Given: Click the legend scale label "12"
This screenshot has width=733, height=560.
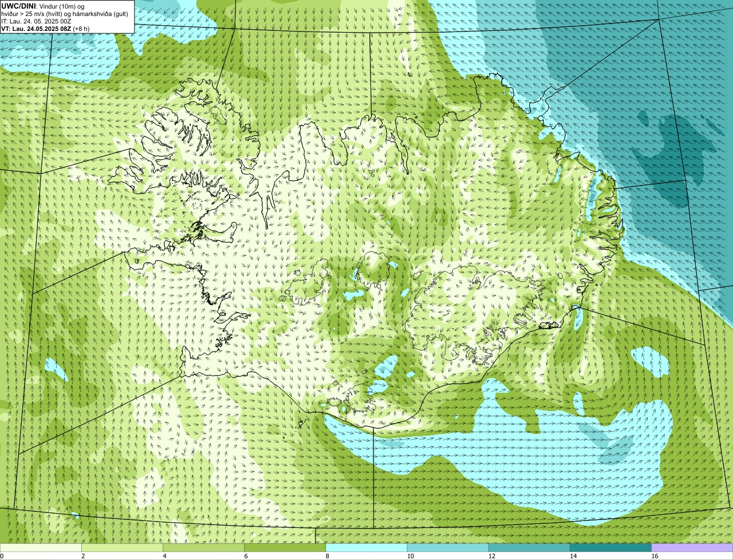Looking at the screenshot, I should [492, 556].
